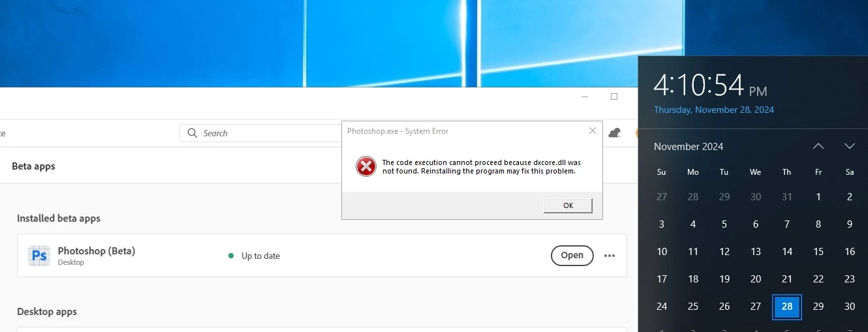Click the magnifier icon in the search box

click(x=192, y=133)
